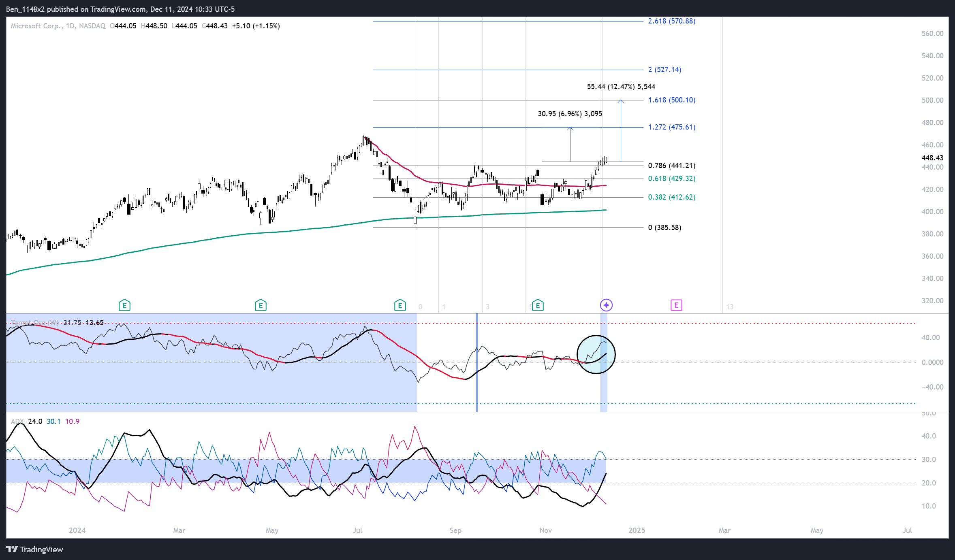Screen dimensions: 955x560
Task: Click the Sep label on time axis
Action: [x=455, y=530]
